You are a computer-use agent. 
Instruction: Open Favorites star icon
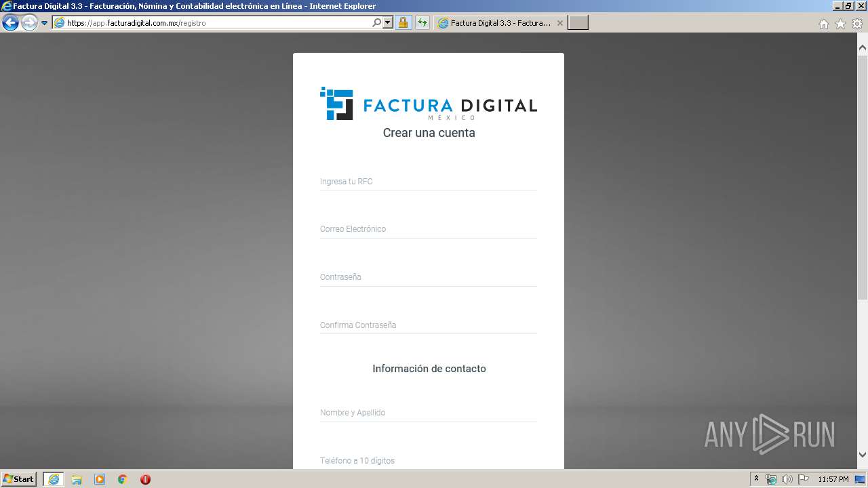(840, 24)
